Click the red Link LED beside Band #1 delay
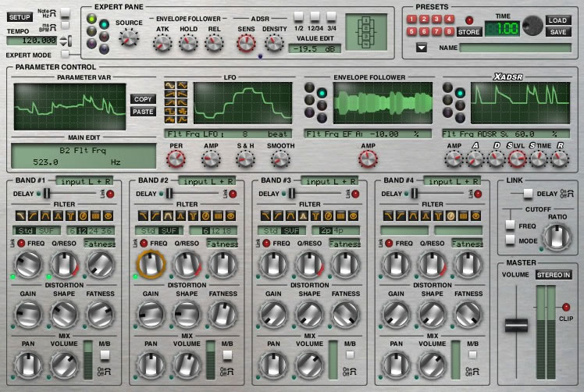This screenshot has height=392, width=584. point(110,194)
